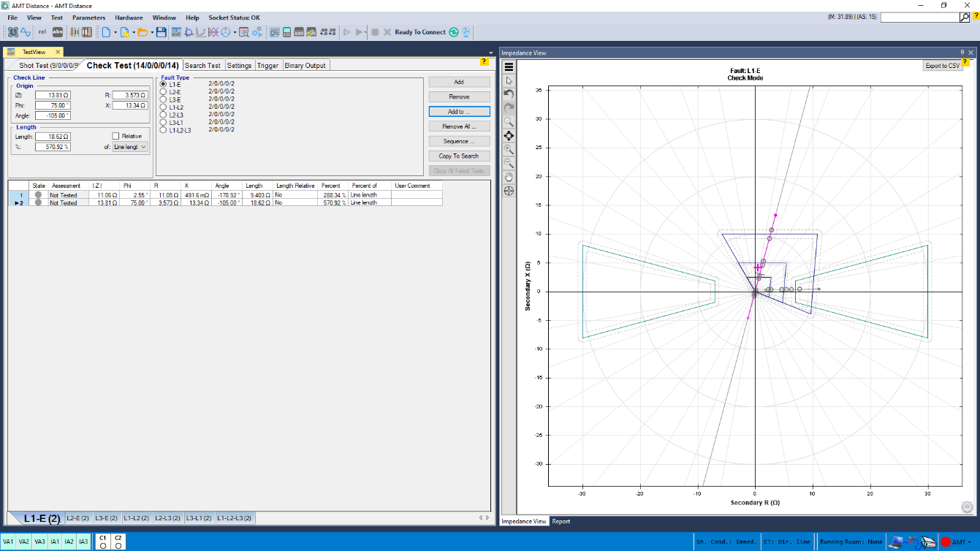Click the undo arrow in the plot toolbar
Image resolution: width=980 pixels, height=551 pixels.
(x=509, y=94)
